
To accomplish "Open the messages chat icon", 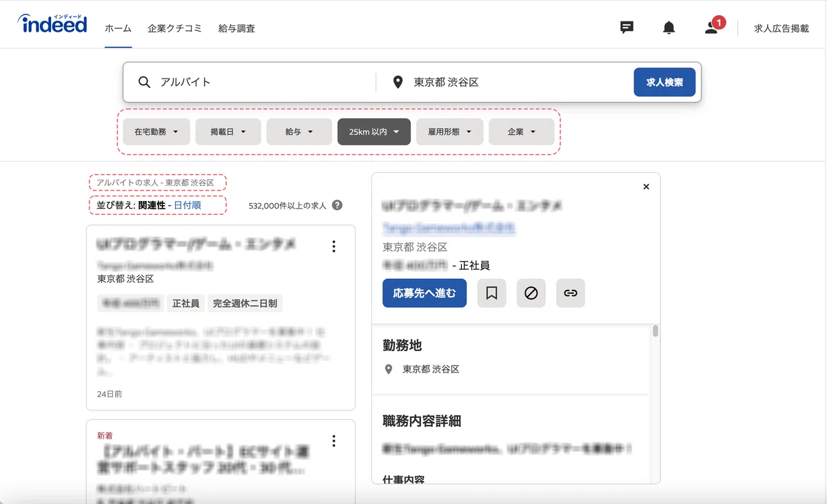I will (x=626, y=28).
